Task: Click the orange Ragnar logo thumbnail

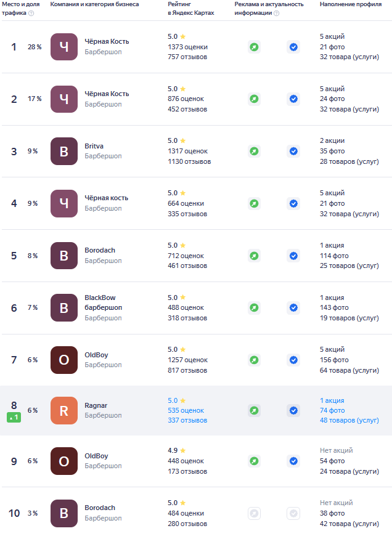Action: 64,410
